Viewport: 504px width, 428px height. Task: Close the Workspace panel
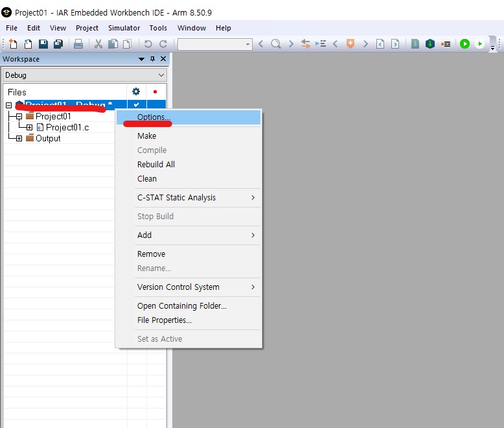[x=163, y=59]
